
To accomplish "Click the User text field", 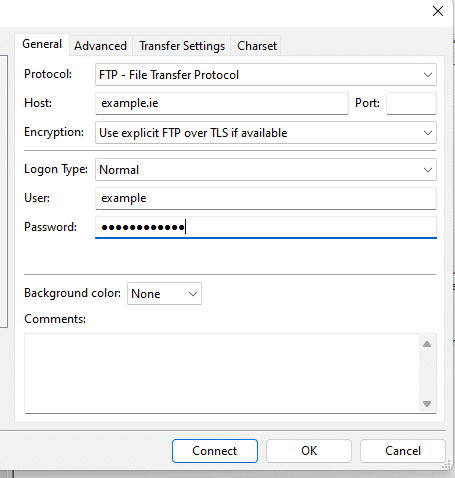I will (x=266, y=198).
